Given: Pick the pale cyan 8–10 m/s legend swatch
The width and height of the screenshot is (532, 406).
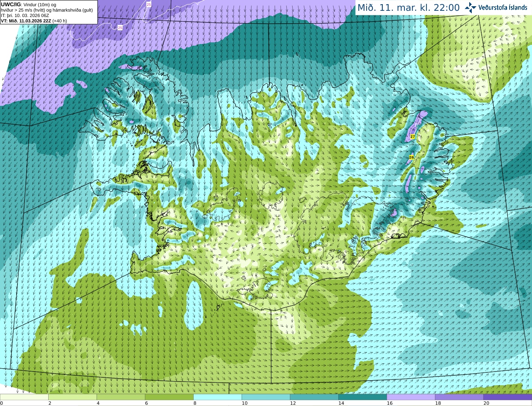Looking at the screenshot, I should click(x=218, y=397).
